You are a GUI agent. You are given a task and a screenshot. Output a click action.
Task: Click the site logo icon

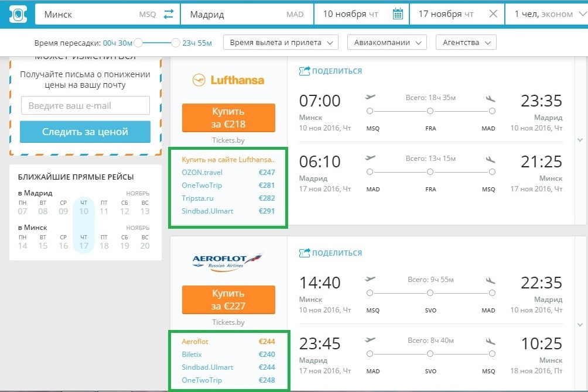coord(18,14)
